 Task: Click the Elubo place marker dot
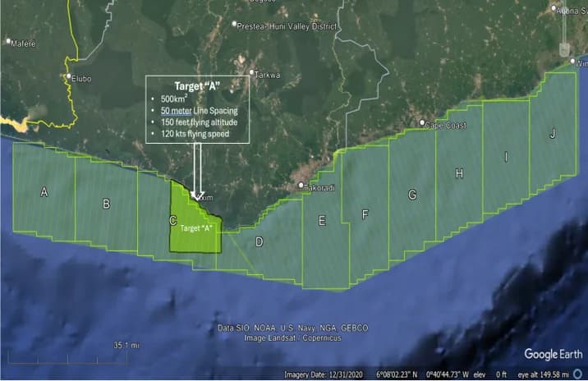69,76
